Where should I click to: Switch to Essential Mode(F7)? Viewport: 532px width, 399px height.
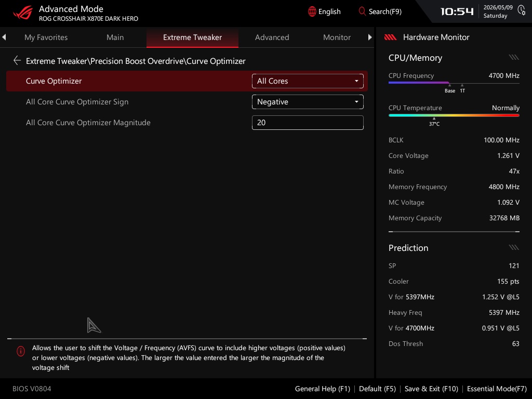point(497,389)
